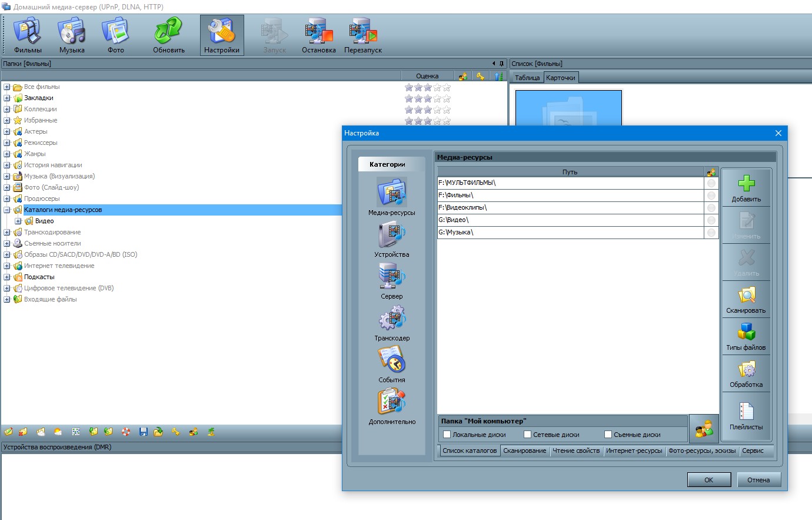Check the Сетевые диски option
The width and height of the screenshot is (812, 520).
pyautogui.click(x=528, y=435)
